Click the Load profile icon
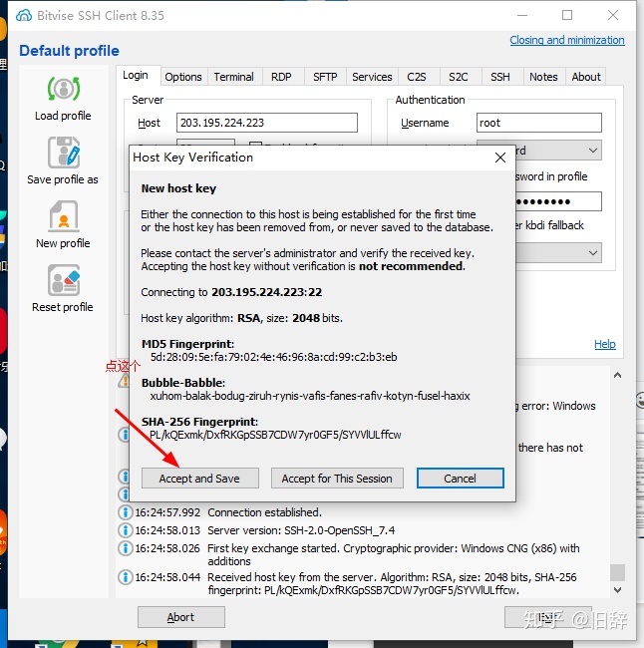Image resolution: width=644 pixels, height=648 pixels. (63, 89)
